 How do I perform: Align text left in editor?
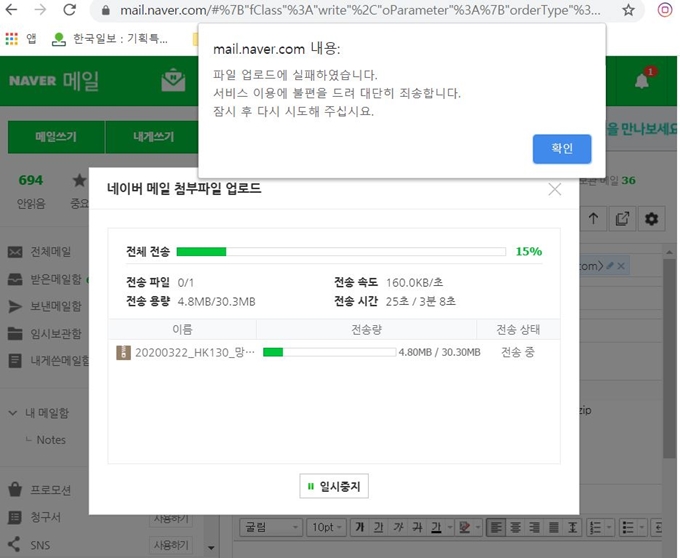click(496, 527)
